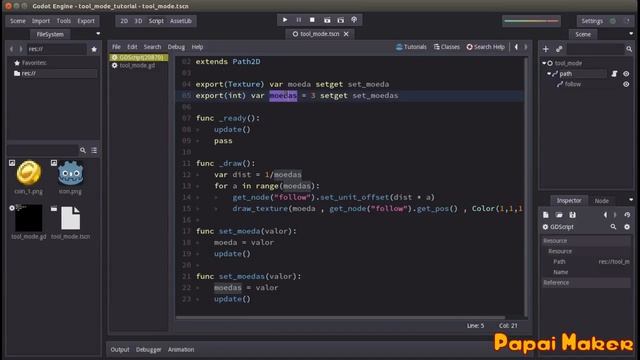The image size is (640, 360).
Task: Toggle visibility of path node
Action: point(626,74)
